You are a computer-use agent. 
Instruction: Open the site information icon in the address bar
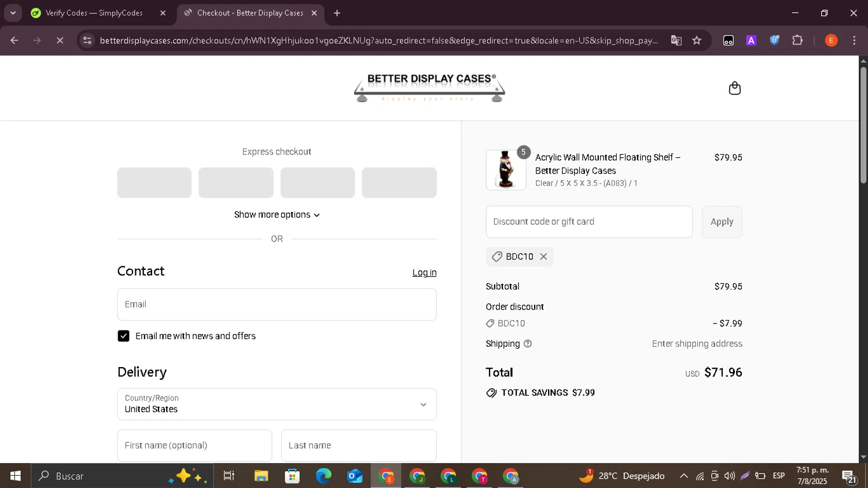(87, 41)
